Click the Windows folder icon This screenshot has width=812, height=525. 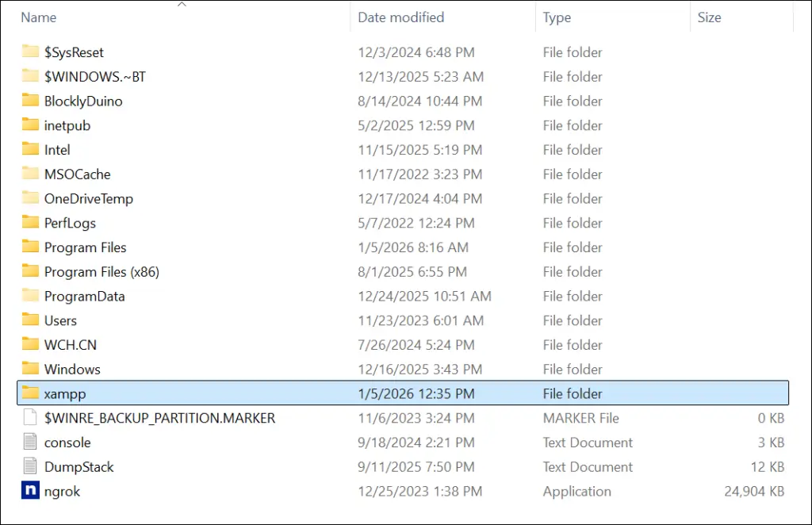tap(30, 369)
